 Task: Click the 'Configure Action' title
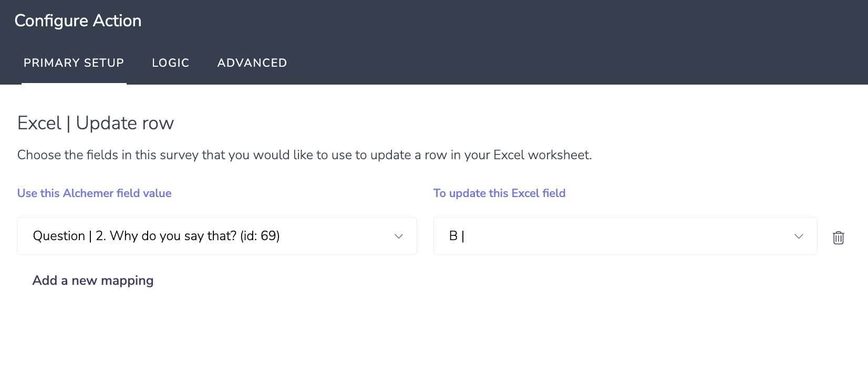pos(78,21)
